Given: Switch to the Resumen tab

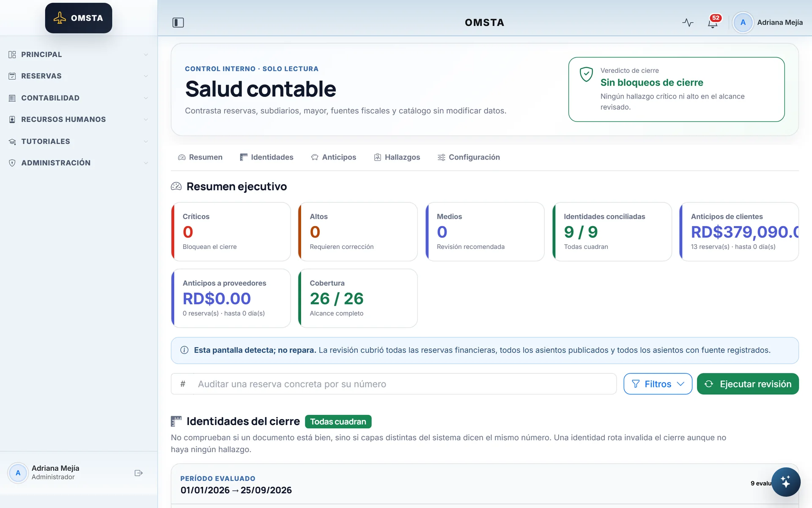Looking at the screenshot, I should [x=200, y=157].
